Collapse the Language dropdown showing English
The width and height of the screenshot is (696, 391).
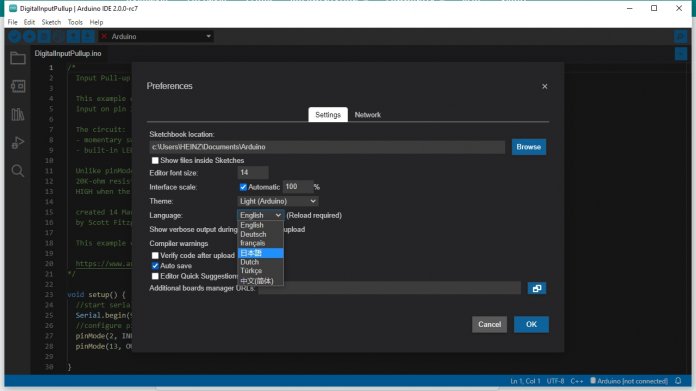pyautogui.click(x=261, y=215)
